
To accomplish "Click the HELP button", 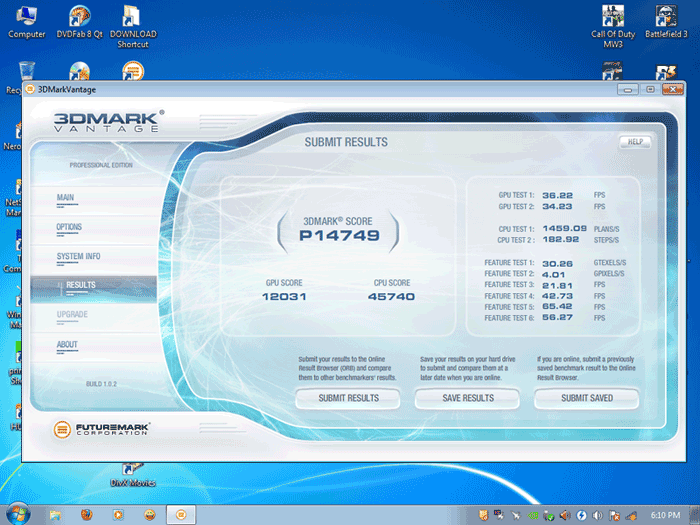I will pos(635,142).
